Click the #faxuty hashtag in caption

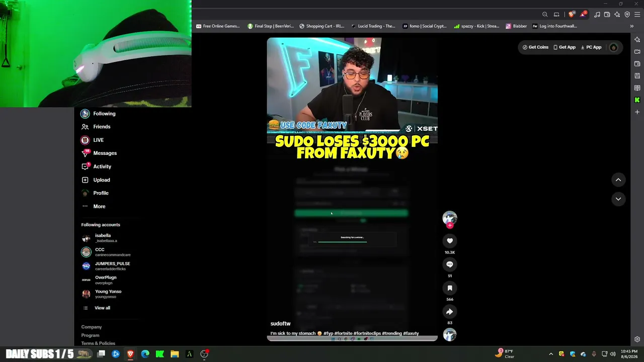coord(411,333)
